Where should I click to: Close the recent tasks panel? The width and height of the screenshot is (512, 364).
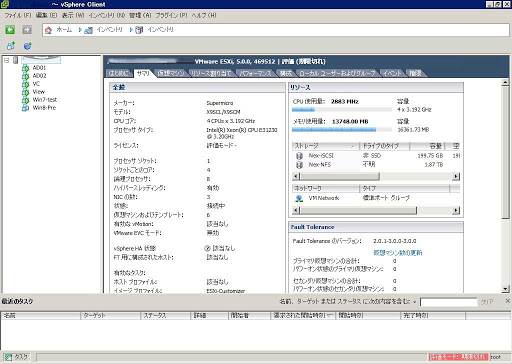point(507,301)
